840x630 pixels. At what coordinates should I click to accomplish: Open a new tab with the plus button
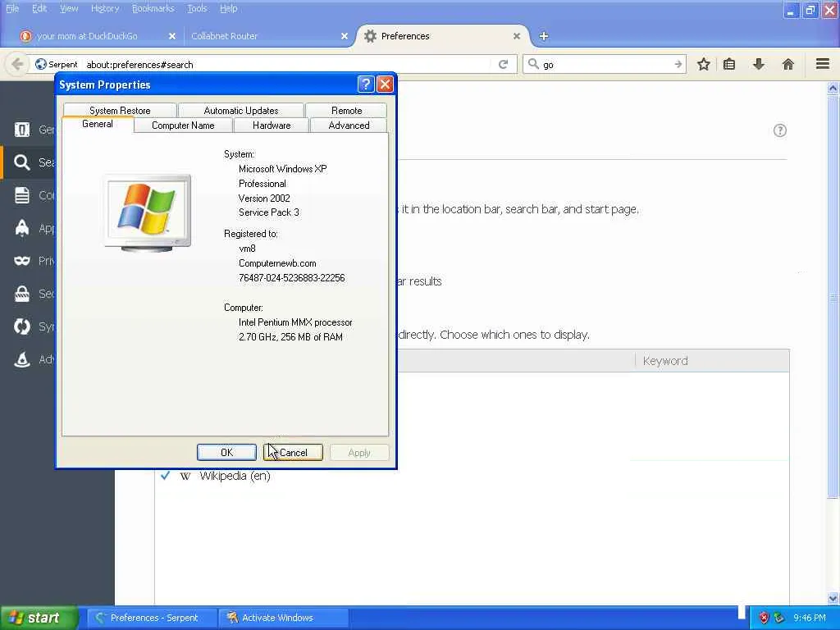click(x=544, y=36)
